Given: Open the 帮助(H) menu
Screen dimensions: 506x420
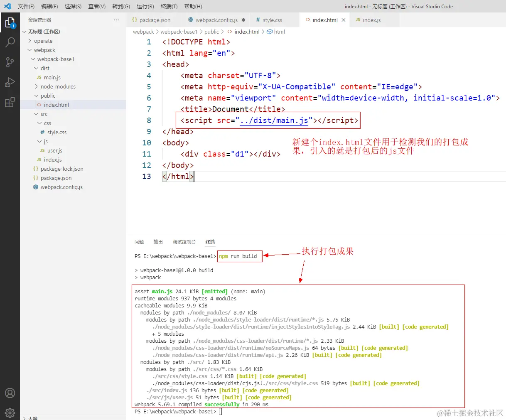Looking at the screenshot, I should 193,6.
